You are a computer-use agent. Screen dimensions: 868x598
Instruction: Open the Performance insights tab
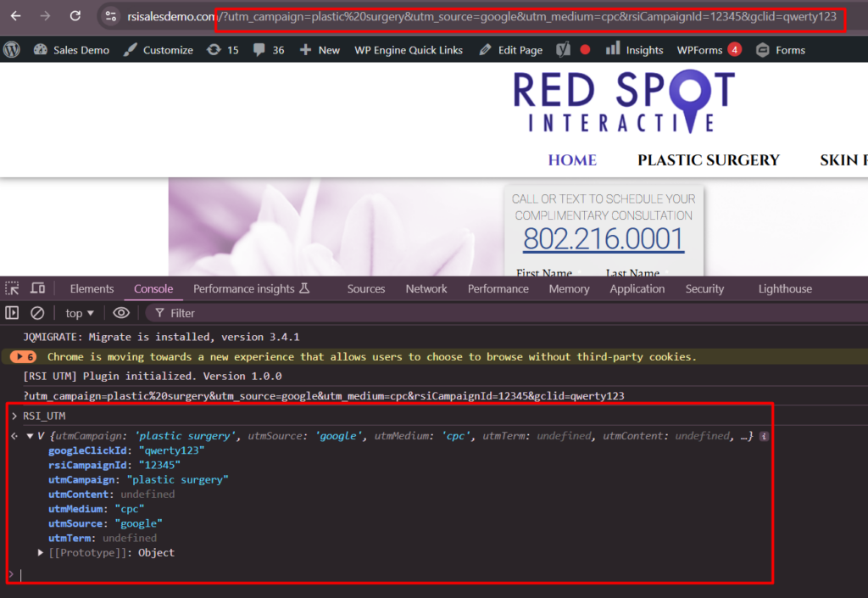pos(251,288)
